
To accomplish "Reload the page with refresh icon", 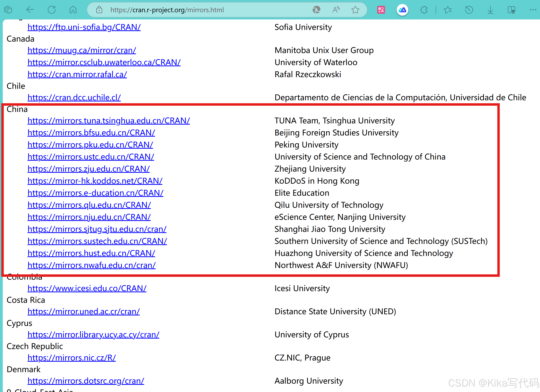I will point(52,10).
